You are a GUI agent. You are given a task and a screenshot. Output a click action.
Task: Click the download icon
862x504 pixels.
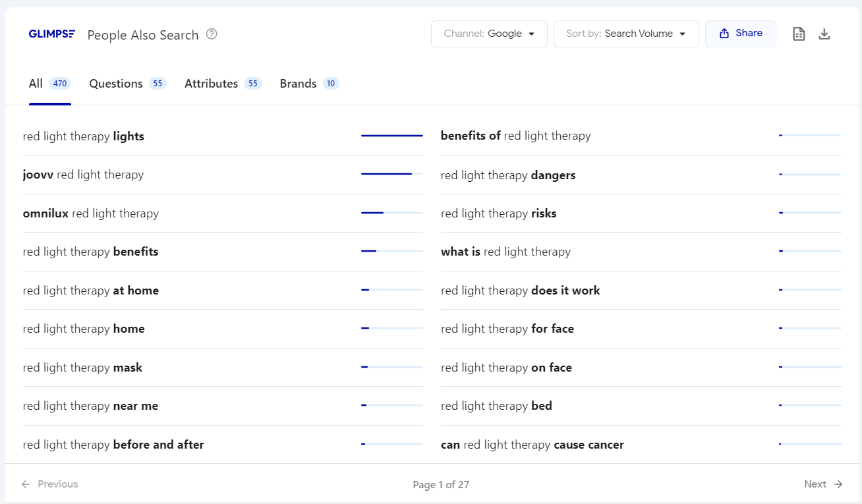[x=824, y=34]
